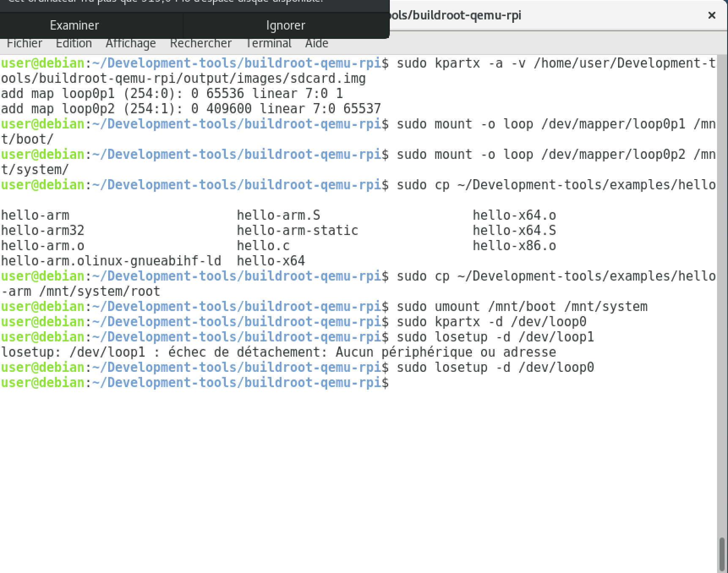Open the Terminal menu
Viewport: 728px width, 573px height.
pyautogui.click(x=269, y=43)
